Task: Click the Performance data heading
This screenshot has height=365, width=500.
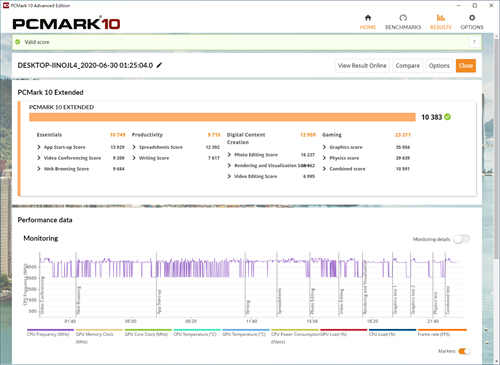Action: [45, 220]
